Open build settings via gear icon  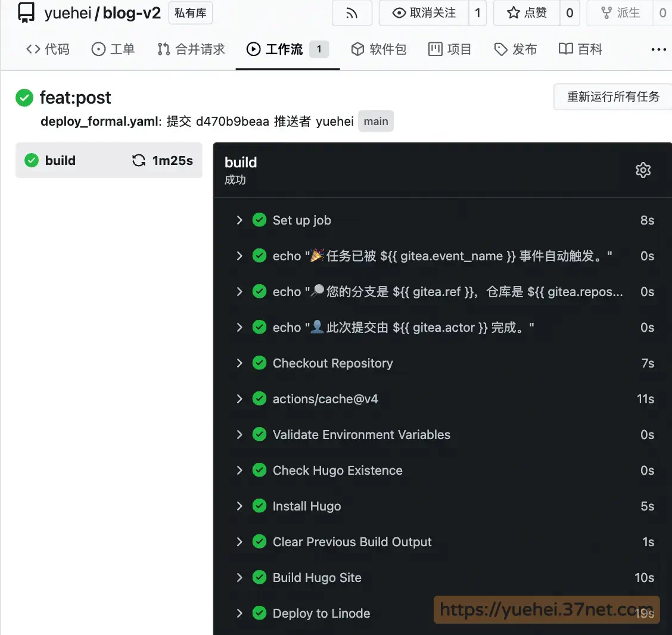click(x=643, y=170)
